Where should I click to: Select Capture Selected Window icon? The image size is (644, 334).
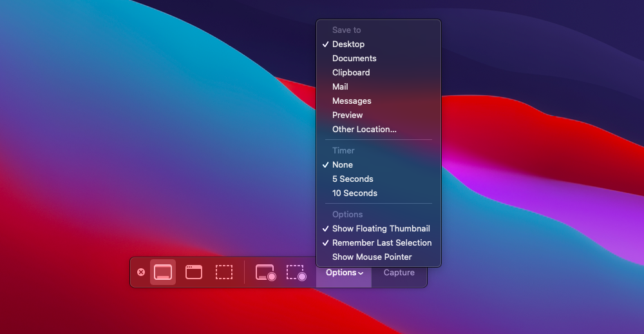(x=193, y=272)
